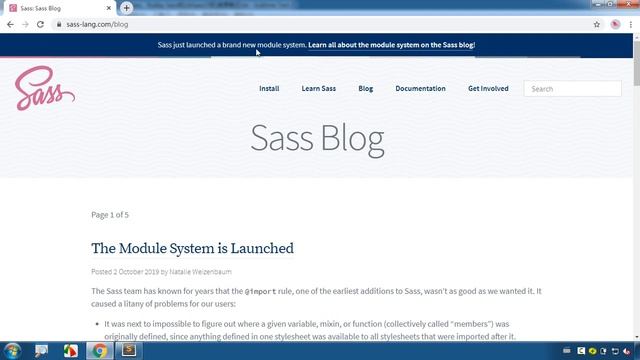The width and height of the screenshot is (640, 360).
Task: Click the yellow circular tray icon
Action: click(x=593, y=351)
